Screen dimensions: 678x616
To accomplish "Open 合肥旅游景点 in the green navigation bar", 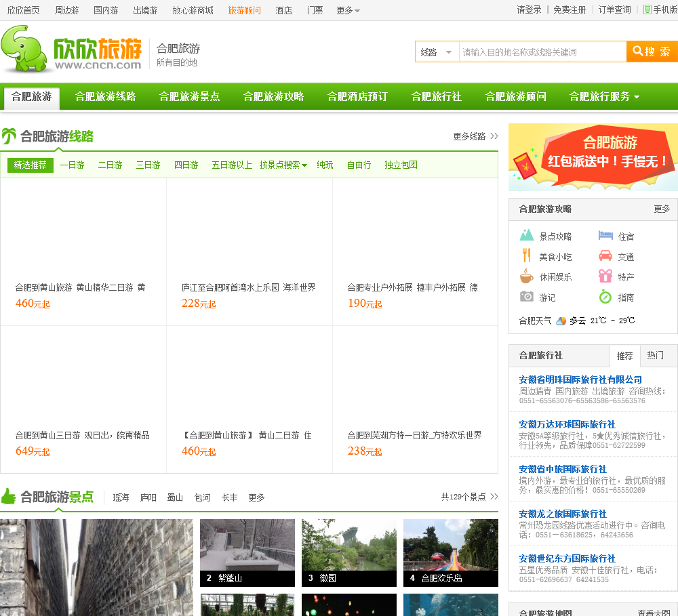I will click(x=189, y=96).
